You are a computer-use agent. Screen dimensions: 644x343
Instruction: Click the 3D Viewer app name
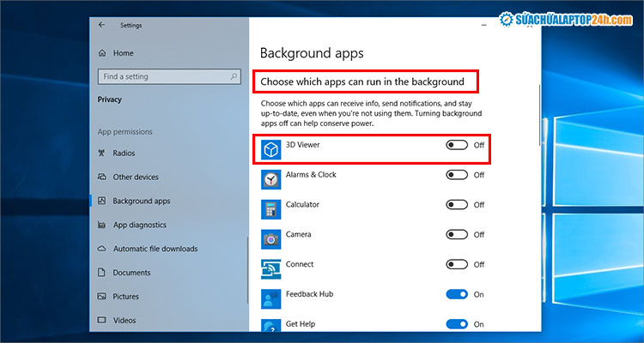(303, 144)
